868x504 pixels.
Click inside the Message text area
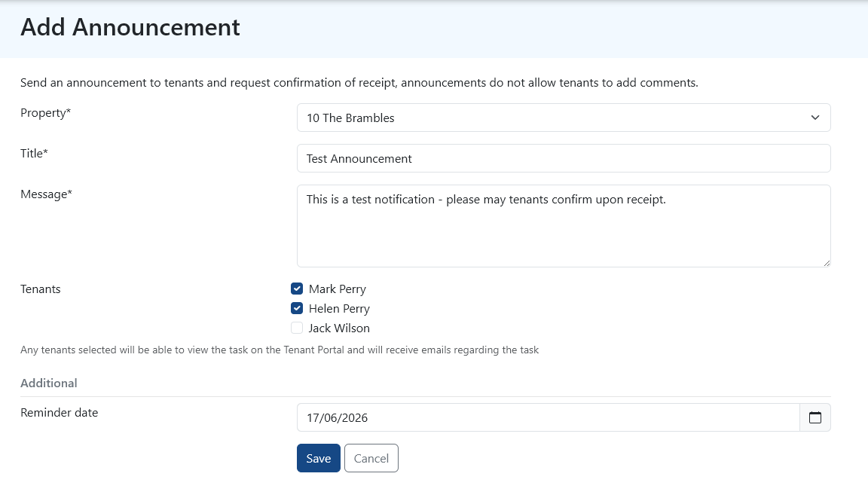coord(564,226)
